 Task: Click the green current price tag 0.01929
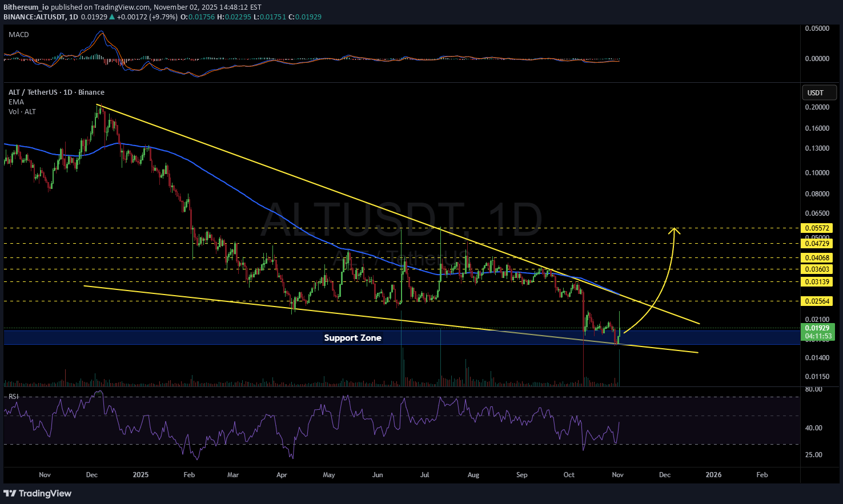coord(819,328)
